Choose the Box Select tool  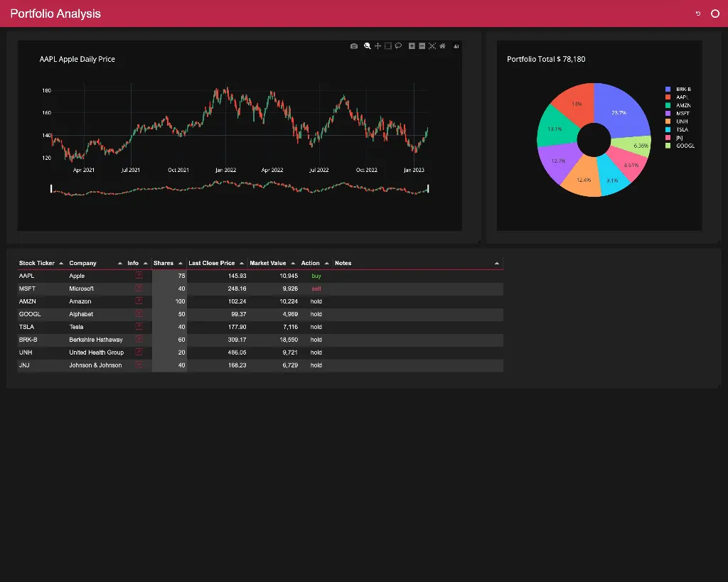pyautogui.click(x=388, y=46)
